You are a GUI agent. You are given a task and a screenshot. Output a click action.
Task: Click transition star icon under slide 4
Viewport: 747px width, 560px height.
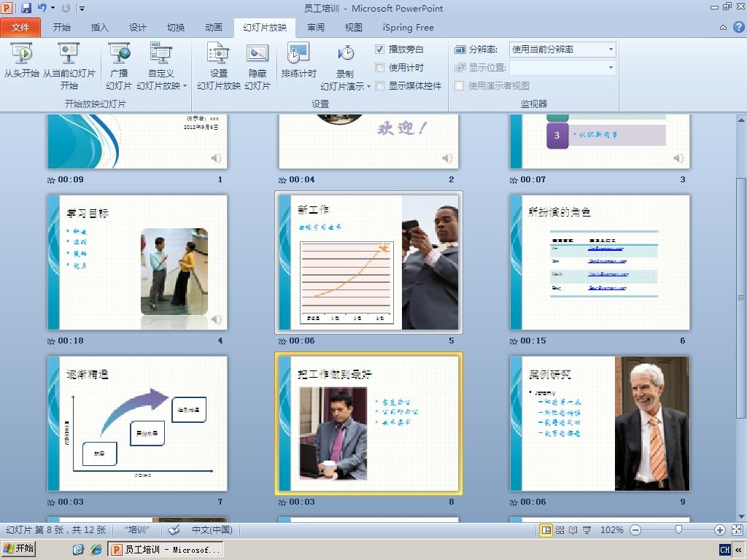click(x=51, y=341)
